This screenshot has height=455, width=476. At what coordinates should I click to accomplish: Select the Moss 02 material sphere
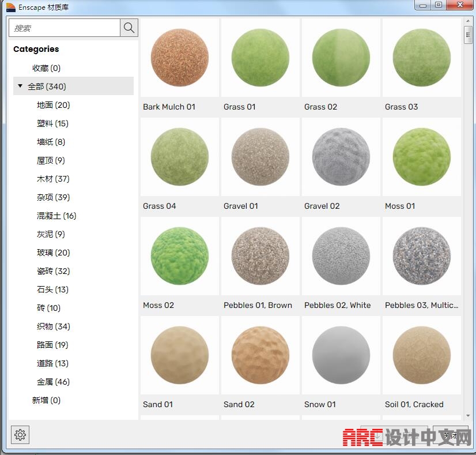pos(180,256)
